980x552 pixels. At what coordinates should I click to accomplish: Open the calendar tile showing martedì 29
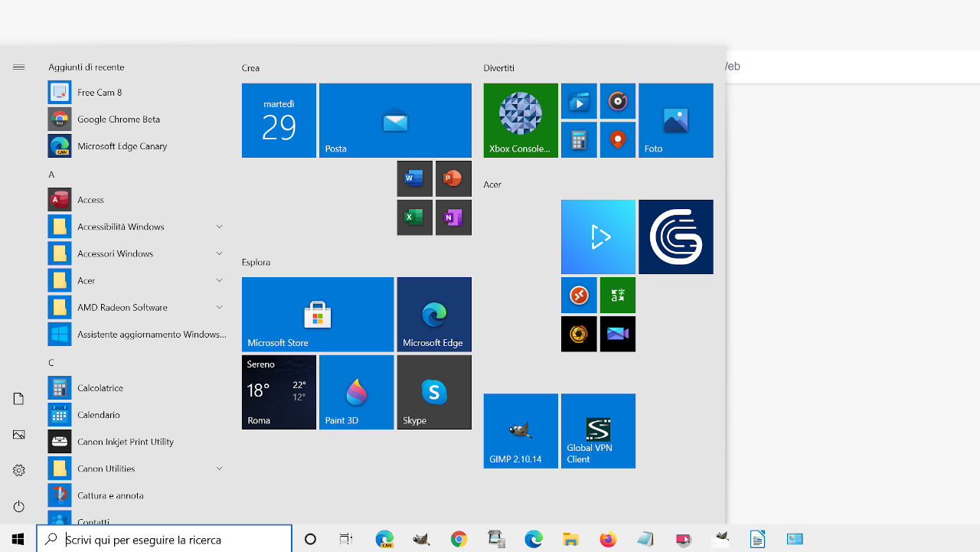(x=279, y=120)
